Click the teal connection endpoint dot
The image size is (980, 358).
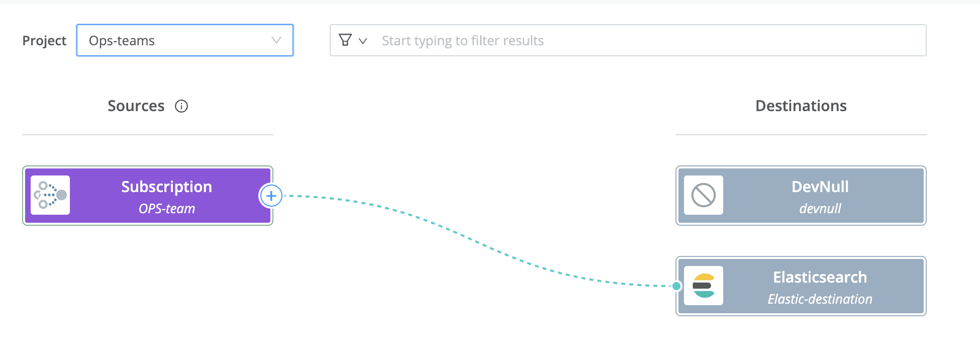pos(676,287)
